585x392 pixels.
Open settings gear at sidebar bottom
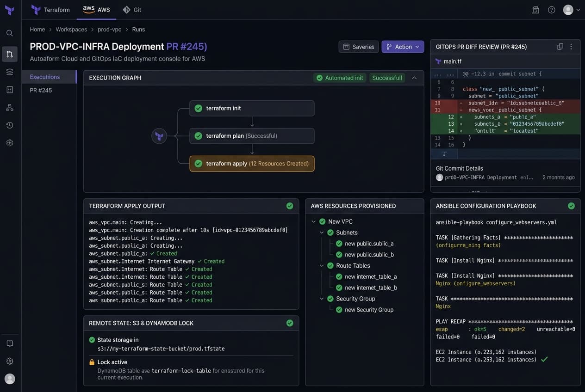tap(10, 361)
